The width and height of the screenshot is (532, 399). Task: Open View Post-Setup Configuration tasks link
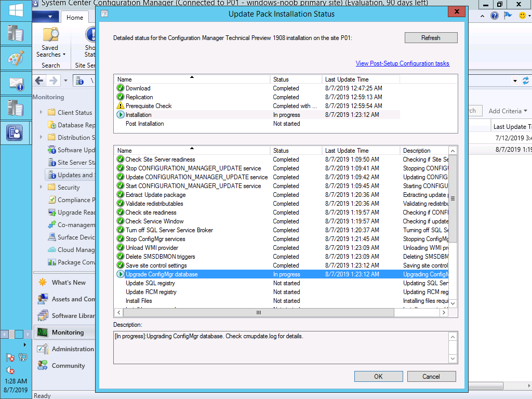pos(403,63)
